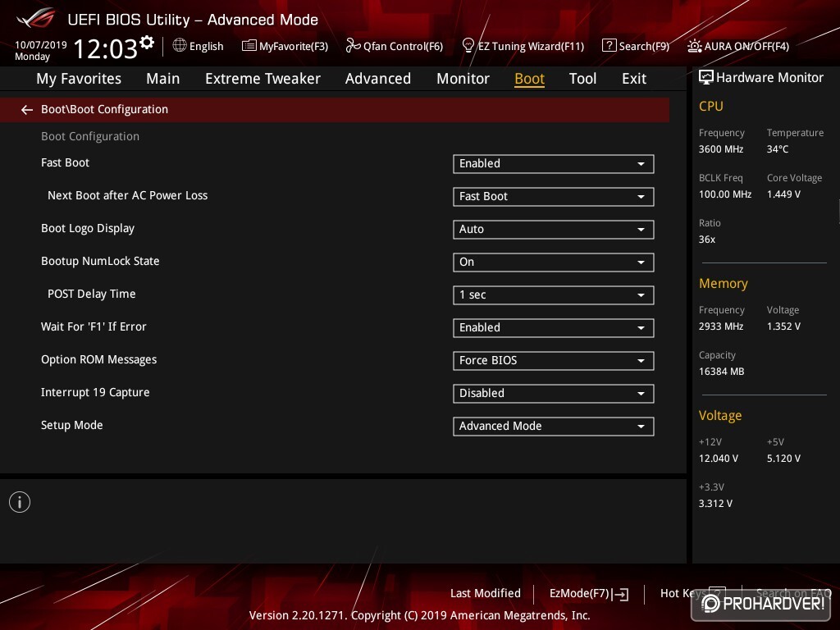
Task: Click the Next Boot after AC Power Loss label
Action: 127,195
